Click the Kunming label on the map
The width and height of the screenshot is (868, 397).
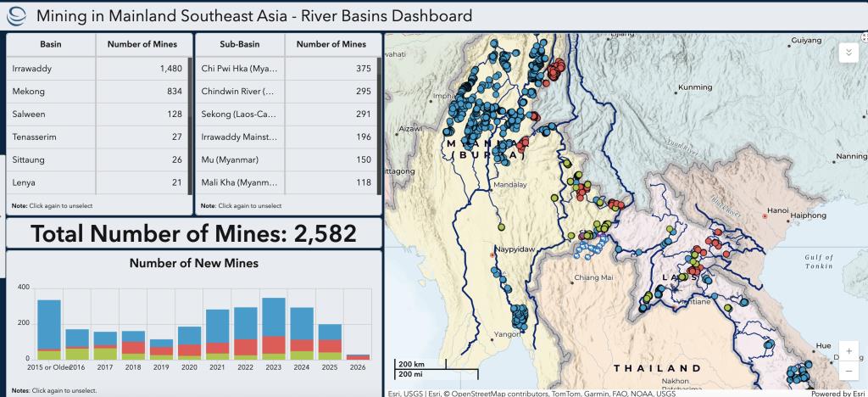pos(695,87)
